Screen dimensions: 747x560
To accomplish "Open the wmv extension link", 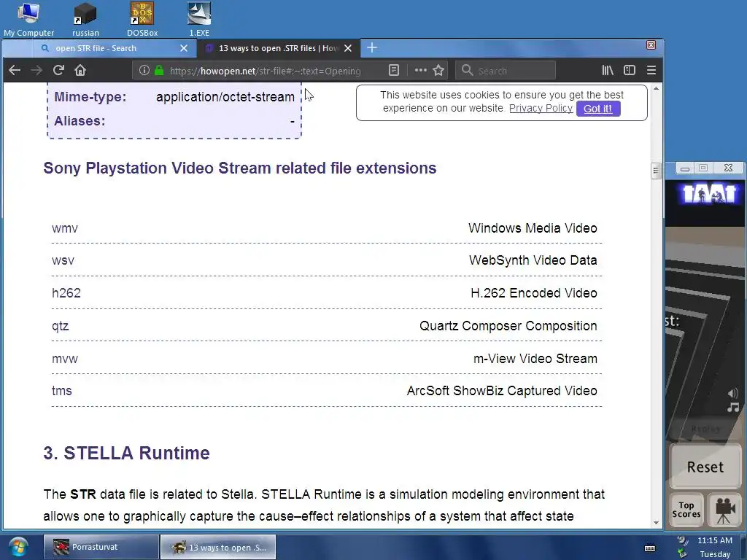I will 65,228.
